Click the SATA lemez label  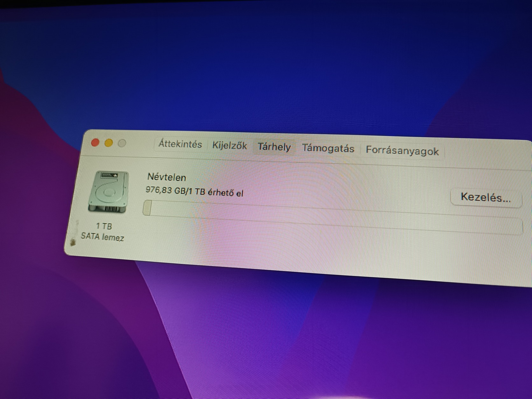click(102, 237)
